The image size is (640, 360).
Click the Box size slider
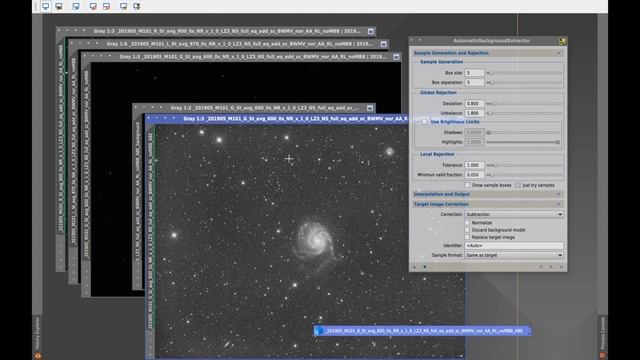(x=524, y=73)
